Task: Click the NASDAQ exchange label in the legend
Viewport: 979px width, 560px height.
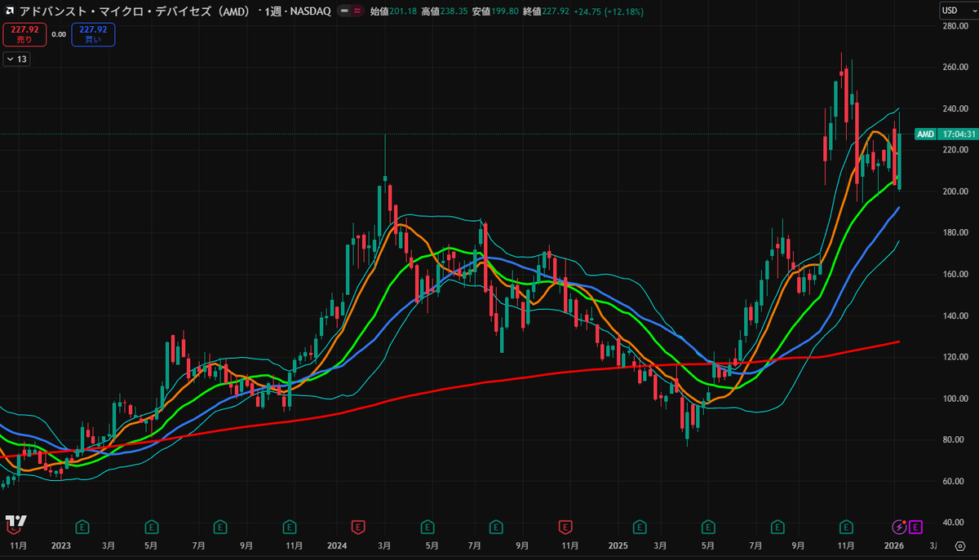Action: pyautogui.click(x=311, y=12)
